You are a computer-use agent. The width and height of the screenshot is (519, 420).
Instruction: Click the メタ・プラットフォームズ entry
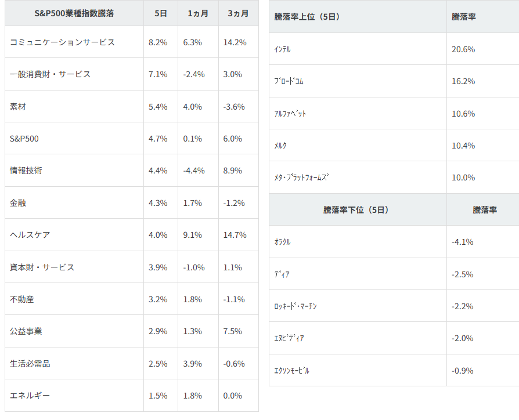[301, 178]
